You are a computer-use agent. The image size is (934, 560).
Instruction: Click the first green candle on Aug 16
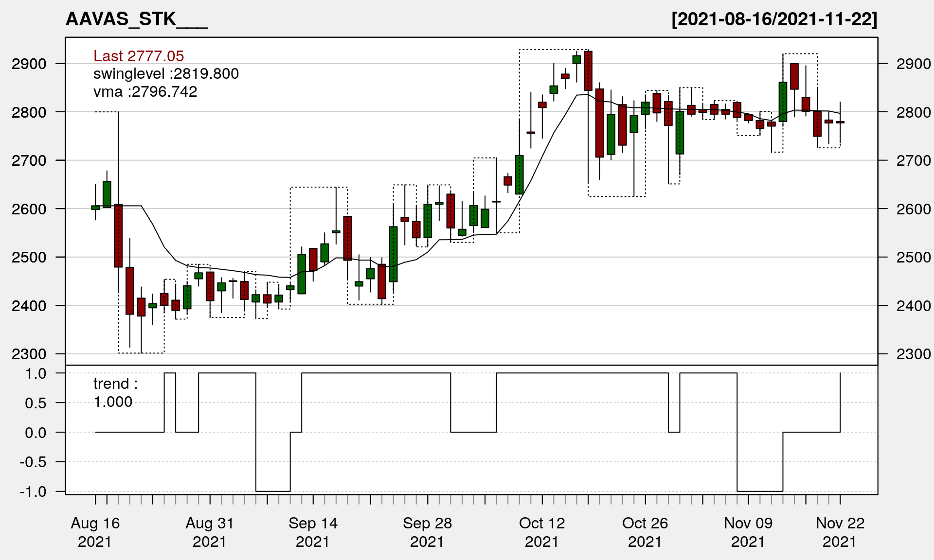coord(95,208)
